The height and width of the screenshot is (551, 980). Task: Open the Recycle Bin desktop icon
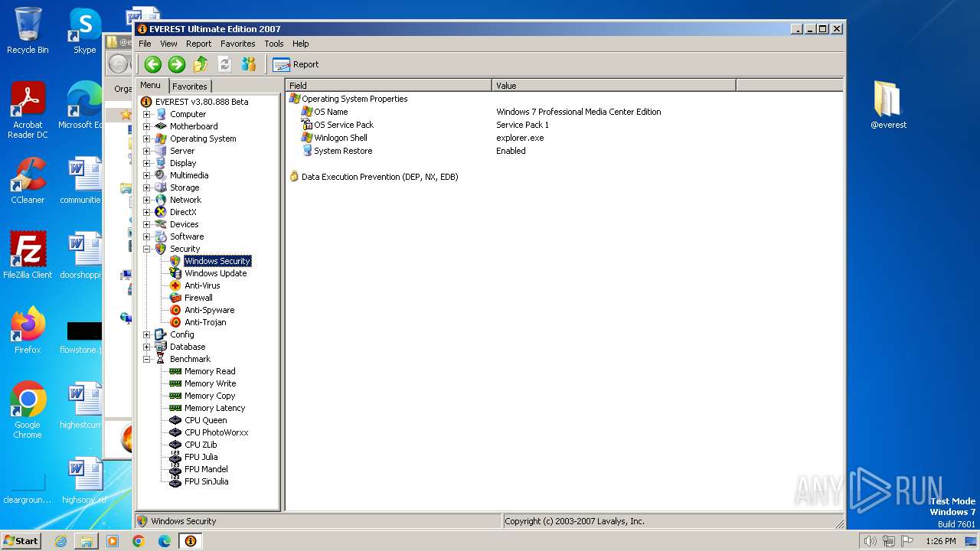28,31
